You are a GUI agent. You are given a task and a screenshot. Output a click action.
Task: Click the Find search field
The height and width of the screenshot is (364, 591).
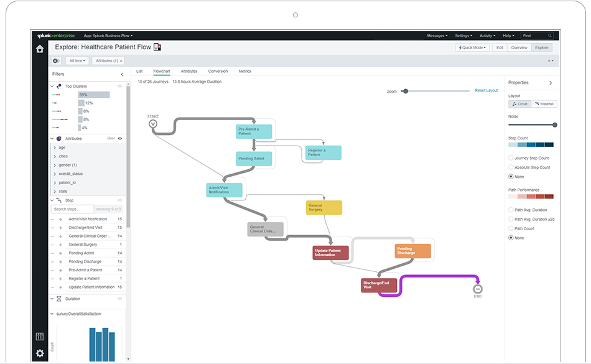pos(537,36)
